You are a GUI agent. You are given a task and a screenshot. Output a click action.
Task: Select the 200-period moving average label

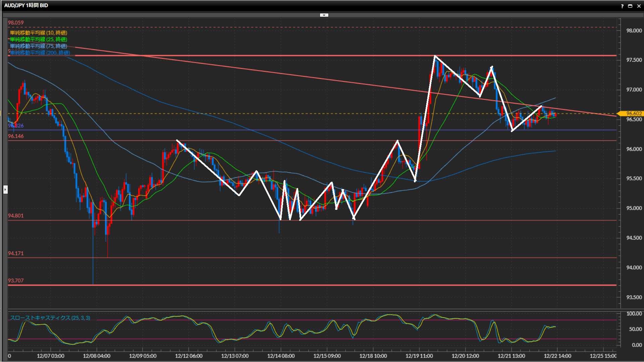click(x=40, y=53)
